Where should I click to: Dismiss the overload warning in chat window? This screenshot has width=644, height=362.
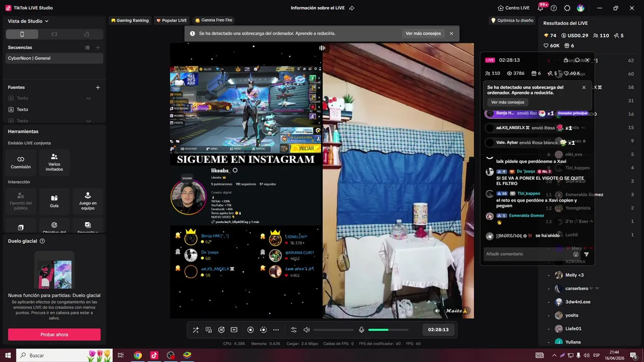point(584,87)
